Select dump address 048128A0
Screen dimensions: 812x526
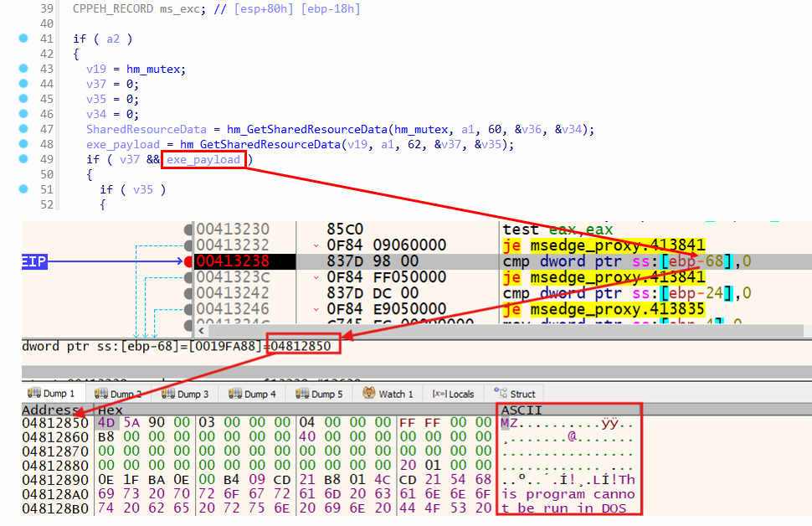[55, 494]
